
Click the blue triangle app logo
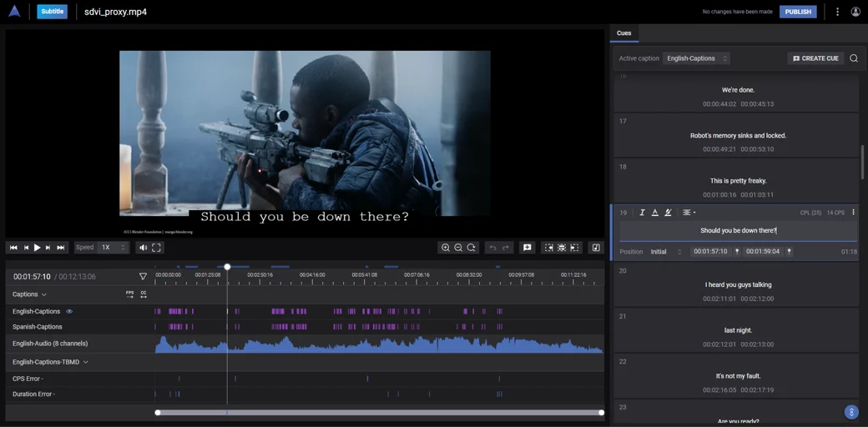pyautogui.click(x=14, y=11)
